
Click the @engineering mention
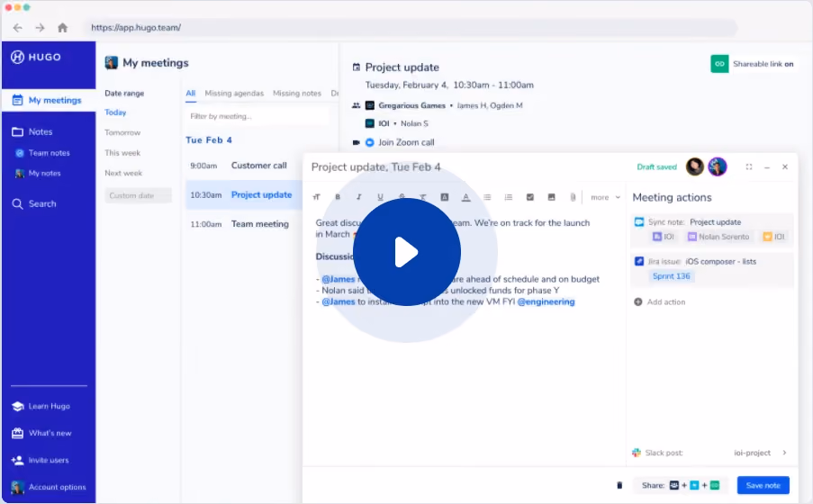click(546, 301)
